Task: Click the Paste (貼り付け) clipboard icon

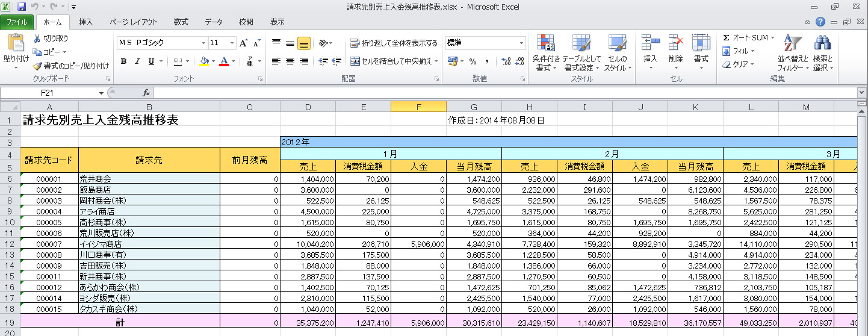Action: (16, 44)
